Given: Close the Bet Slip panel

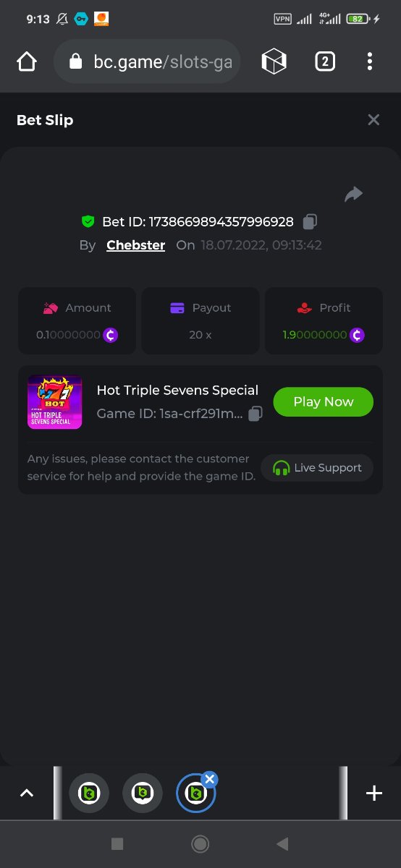Looking at the screenshot, I should pyautogui.click(x=373, y=120).
